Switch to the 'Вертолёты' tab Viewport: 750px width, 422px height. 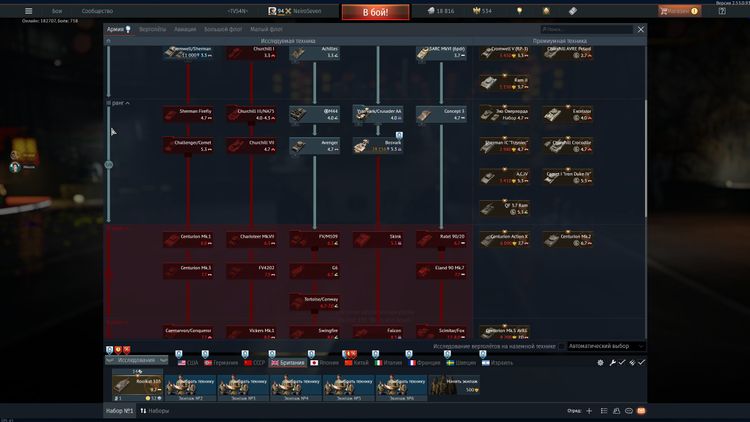[153, 30]
